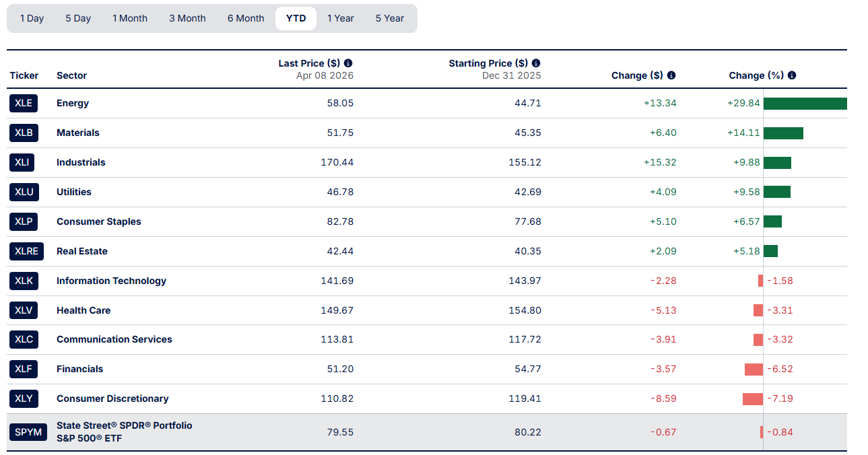Click the XLF ticker badge

coord(24,369)
